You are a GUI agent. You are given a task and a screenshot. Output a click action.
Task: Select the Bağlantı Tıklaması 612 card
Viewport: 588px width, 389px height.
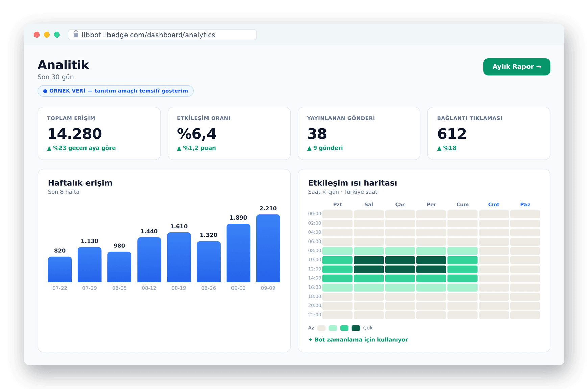(489, 133)
